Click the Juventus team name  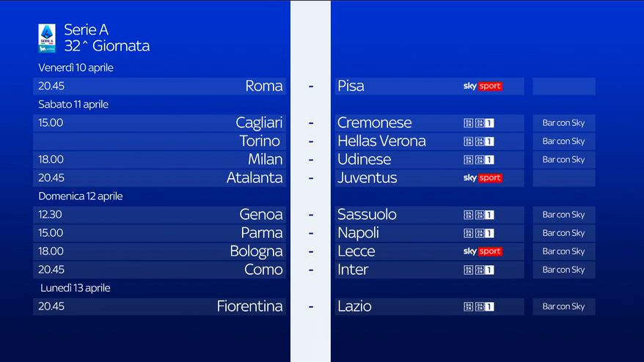[x=367, y=178]
